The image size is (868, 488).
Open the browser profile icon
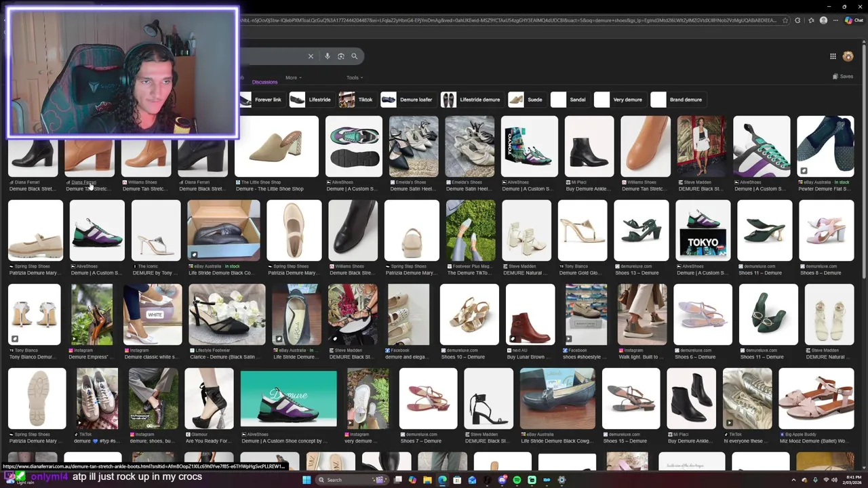[x=823, y=20]
